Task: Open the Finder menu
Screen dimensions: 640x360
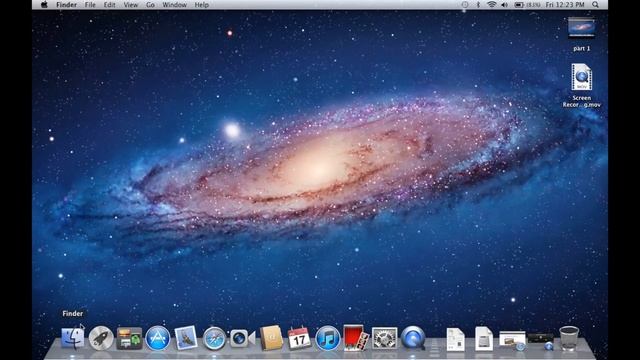Action: 67,5
